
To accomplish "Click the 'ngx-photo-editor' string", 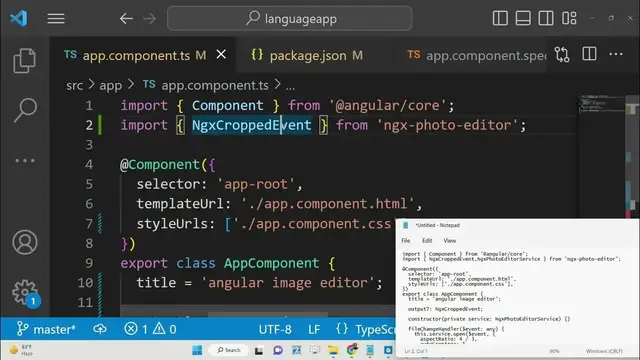I will 447,125.
